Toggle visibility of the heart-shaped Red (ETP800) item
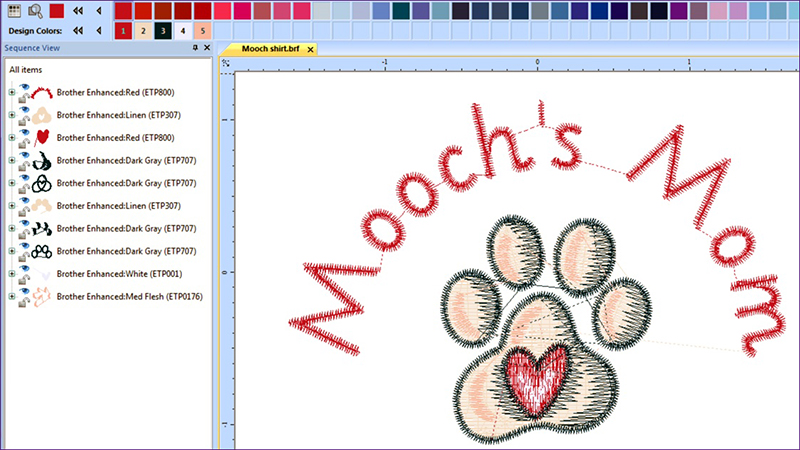Screen dimensions: 800x450 click(x=24, y=133)
